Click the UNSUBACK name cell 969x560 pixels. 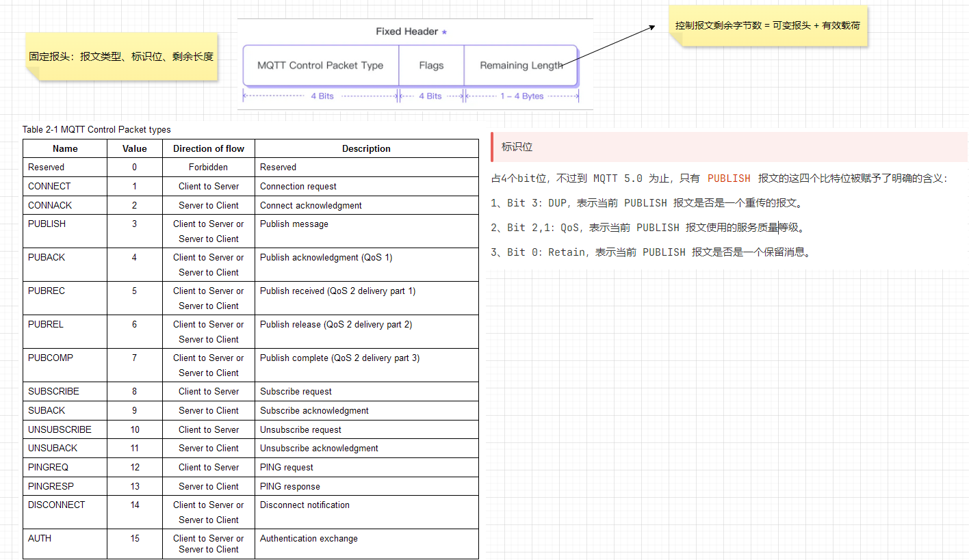click(x=65, y=448)
